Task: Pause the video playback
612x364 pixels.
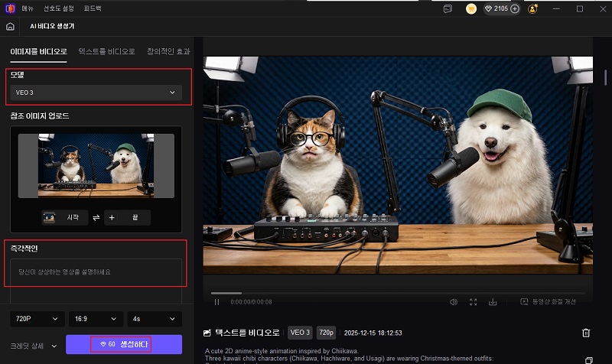Action: (x=216, y=302)
